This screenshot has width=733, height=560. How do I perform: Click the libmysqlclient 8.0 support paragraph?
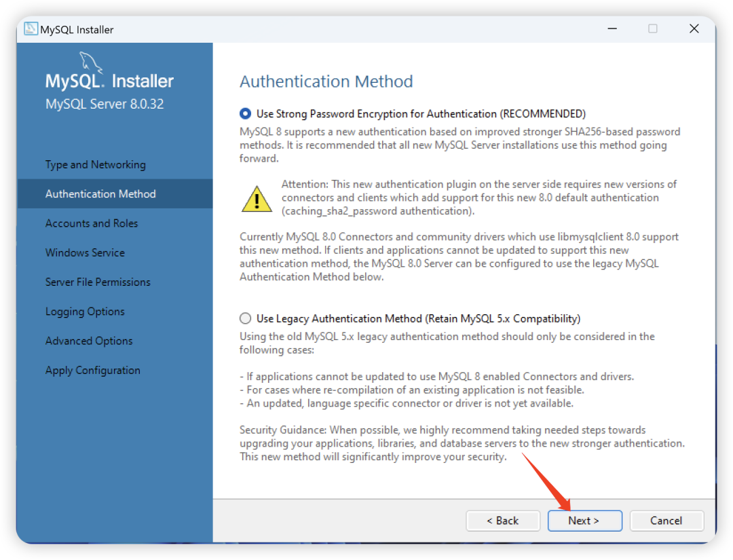pos(459,257)
